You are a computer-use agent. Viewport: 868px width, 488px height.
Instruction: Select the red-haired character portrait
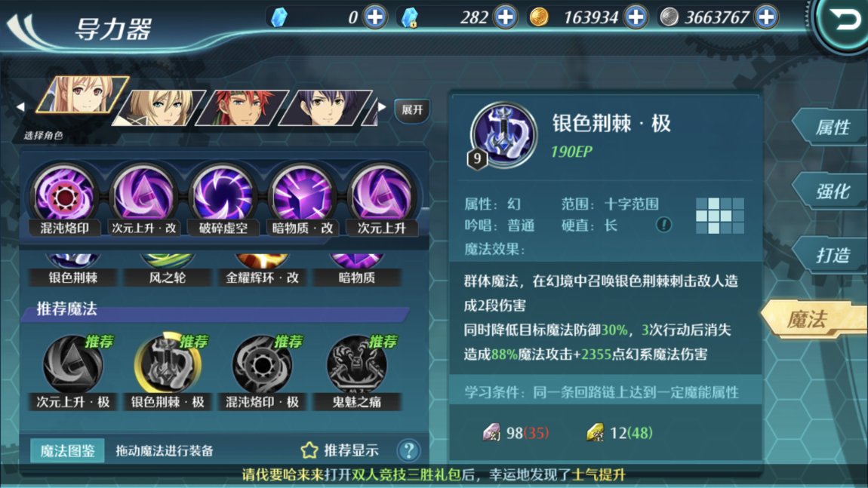(242, 107)
